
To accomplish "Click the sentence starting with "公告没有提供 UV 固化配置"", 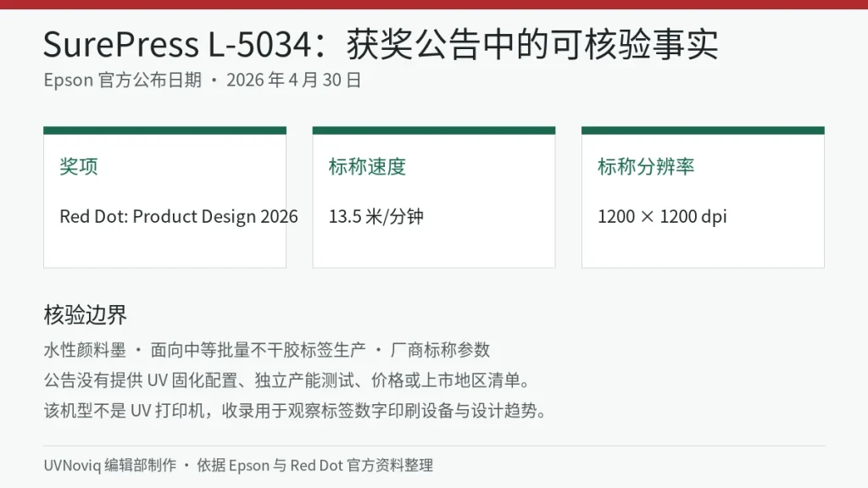I will click(x=288, y=380).
